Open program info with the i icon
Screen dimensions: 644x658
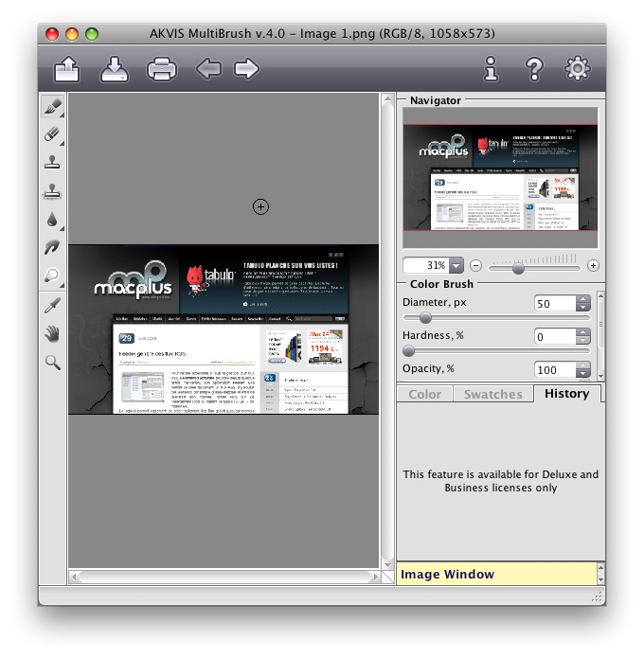point(491,68)
